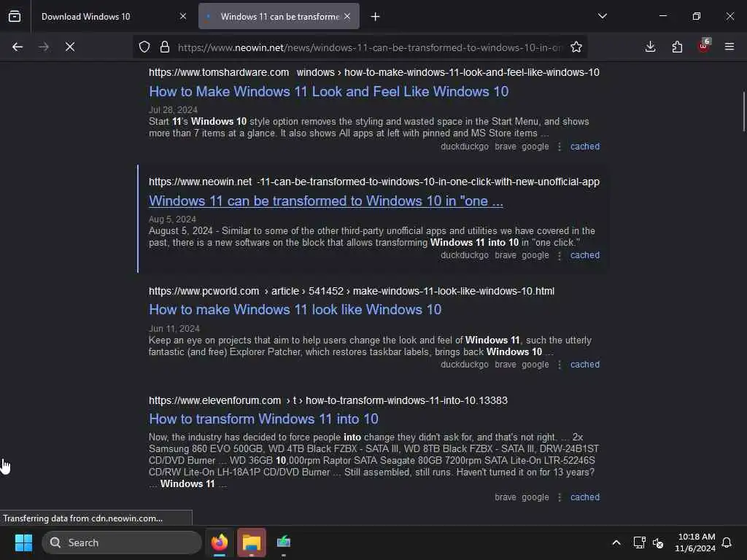The image size is (747, 560).
Task: Click cached link for pcworld result
Action: (585, 365)
